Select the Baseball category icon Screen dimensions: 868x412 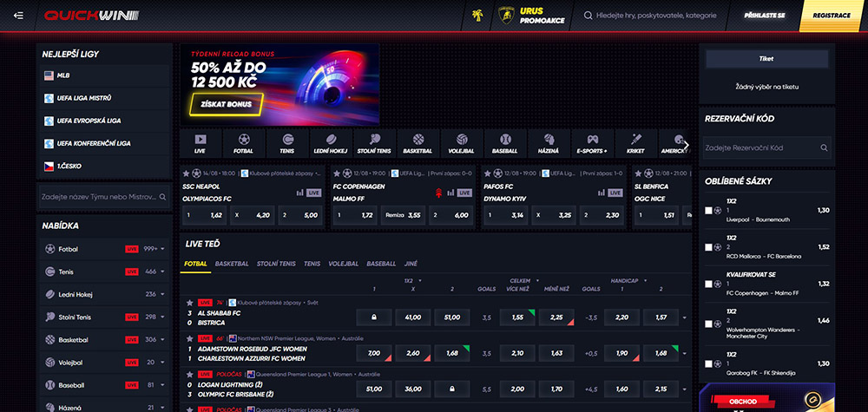(x=505, y=140)
